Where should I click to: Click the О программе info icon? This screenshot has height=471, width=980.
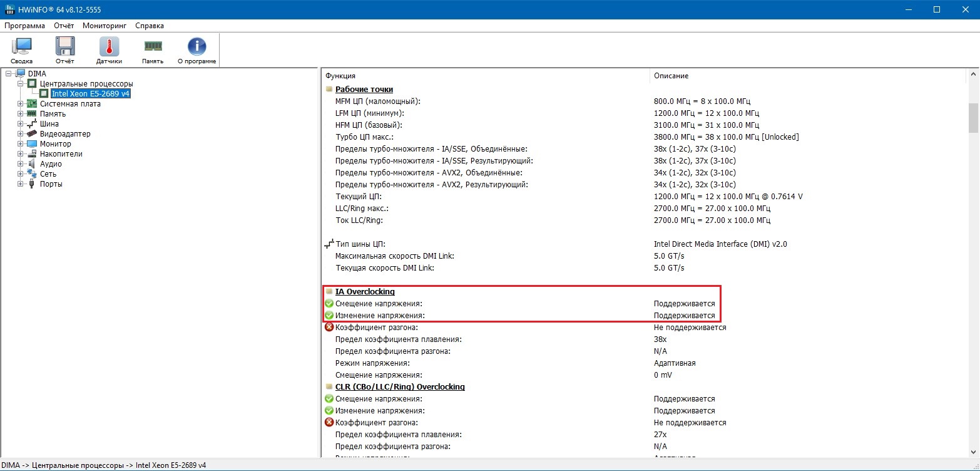pos(197,47)
